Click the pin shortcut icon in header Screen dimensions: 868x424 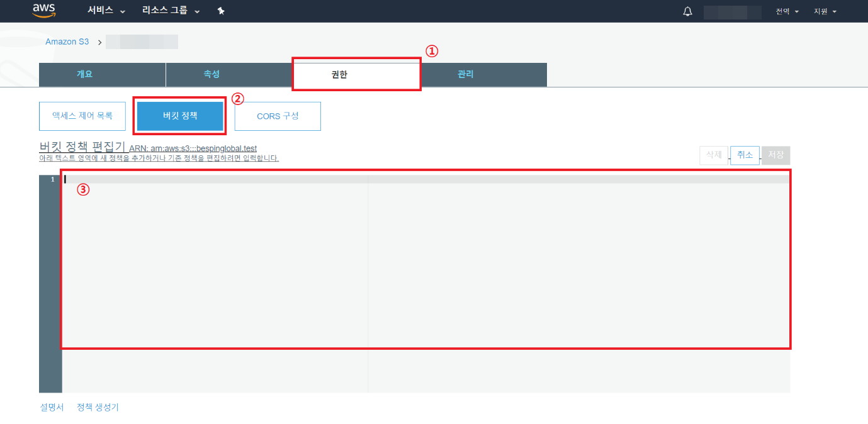click(221, 11)
